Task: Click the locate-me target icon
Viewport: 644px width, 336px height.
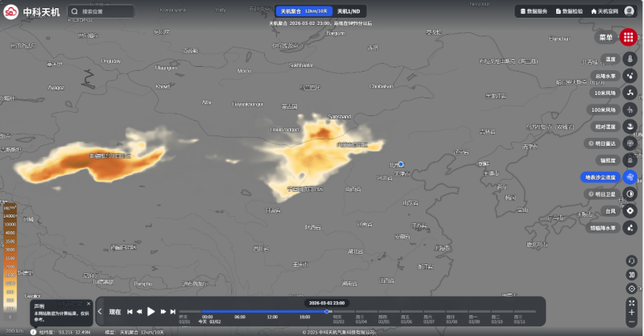Action: point(631,288)
